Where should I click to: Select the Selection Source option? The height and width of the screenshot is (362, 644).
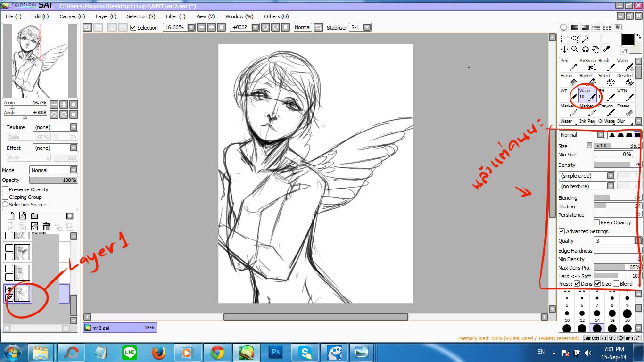(x=5, y=205)
